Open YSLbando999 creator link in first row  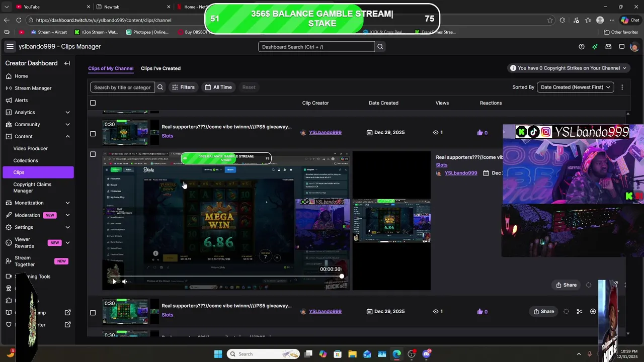325,133
